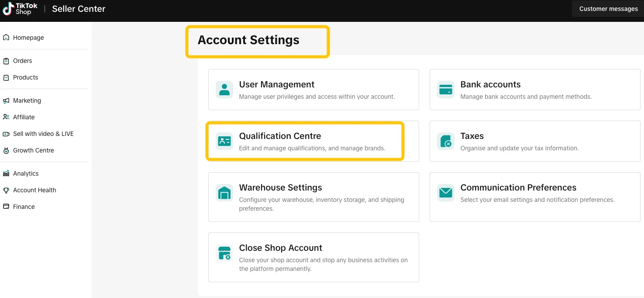Image resolution: width=644 pixels, height=298 pixels.
Task: Click the Homepage house icon in sidebar
Action: click(x=6, y=38)
